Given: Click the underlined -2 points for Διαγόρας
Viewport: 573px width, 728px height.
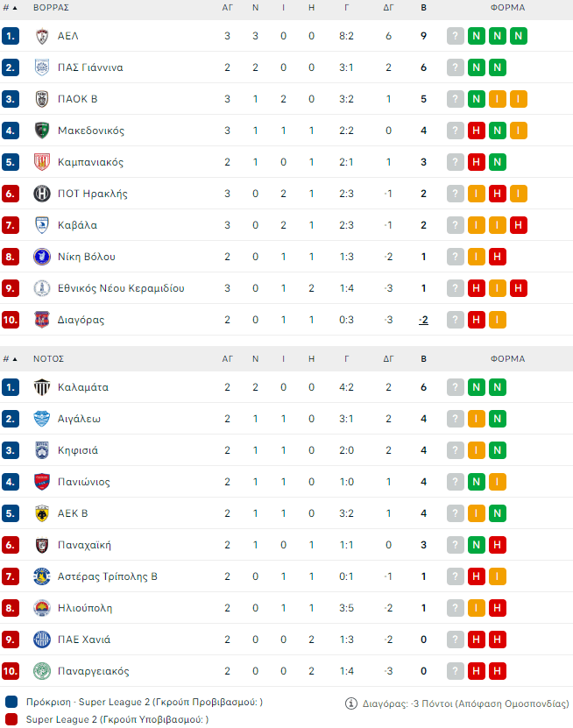Looking at the screenshot, I should coord(423,320).
